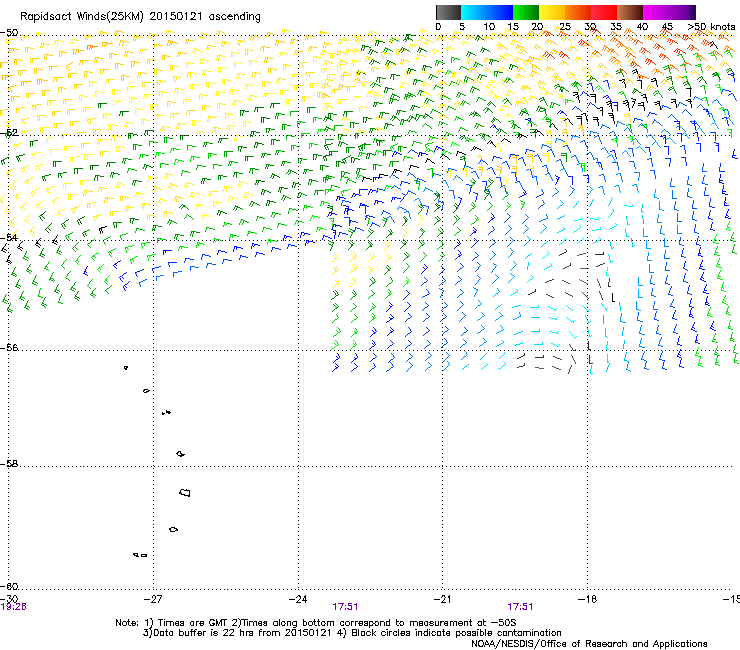Click the red 30-35 knots legend segment
740x650 pixels.
coord(604,12)
